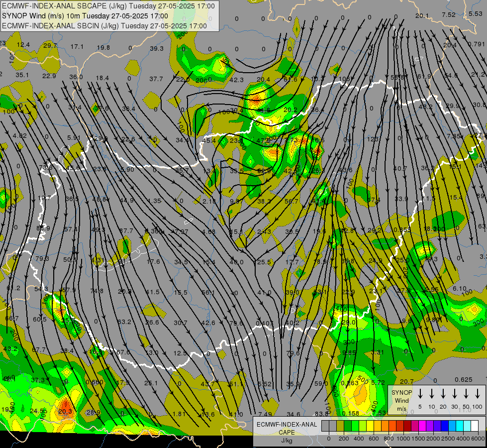The width and height of the screenshot is (487, 448).
Task: Select the dark green CAPE legend swatch after 200
Action: pyautogui.click(x=348, y=426)
